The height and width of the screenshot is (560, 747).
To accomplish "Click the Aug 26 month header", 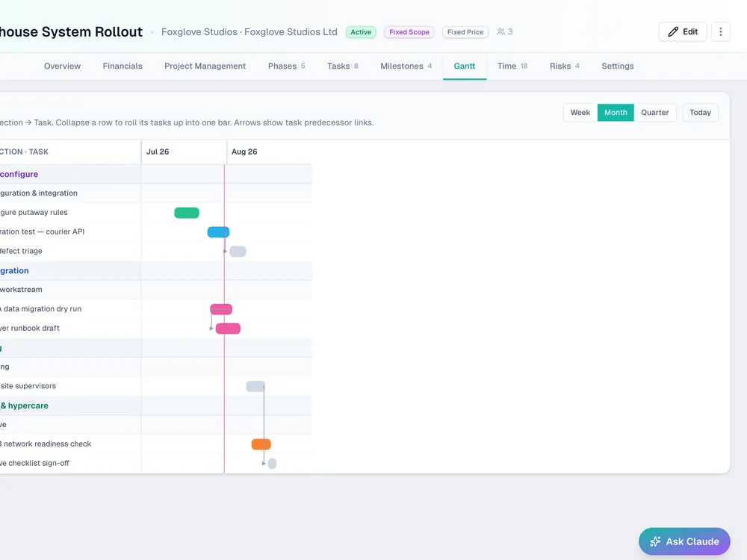I will pyautogui.click(x=270, y=152).
